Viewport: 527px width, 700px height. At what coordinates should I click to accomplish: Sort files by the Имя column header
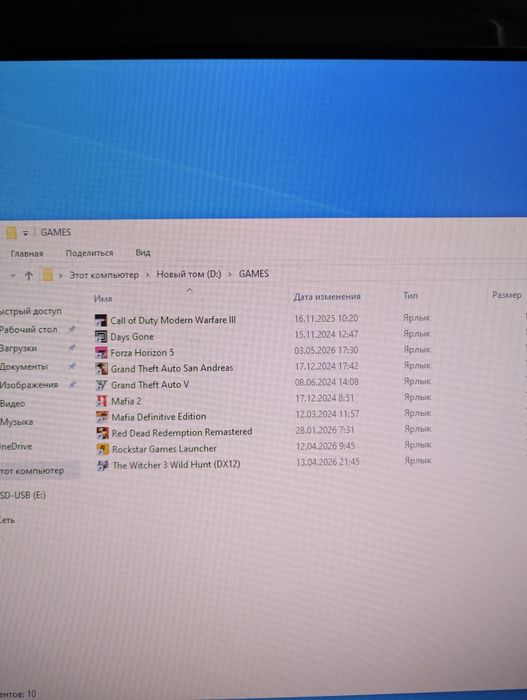click(103, 298)
